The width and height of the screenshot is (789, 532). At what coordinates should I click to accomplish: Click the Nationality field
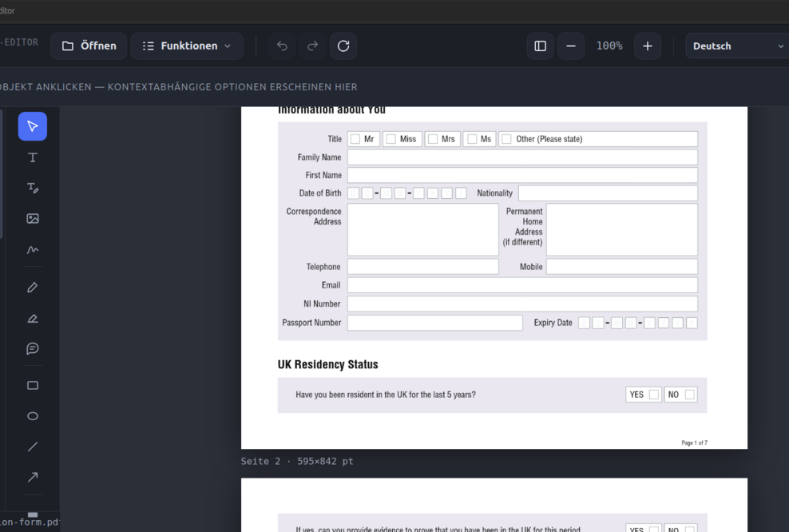(608, 193)
